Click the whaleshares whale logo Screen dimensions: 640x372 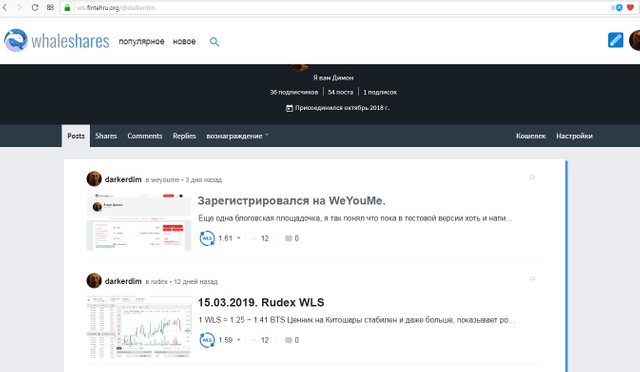point(16,40)
